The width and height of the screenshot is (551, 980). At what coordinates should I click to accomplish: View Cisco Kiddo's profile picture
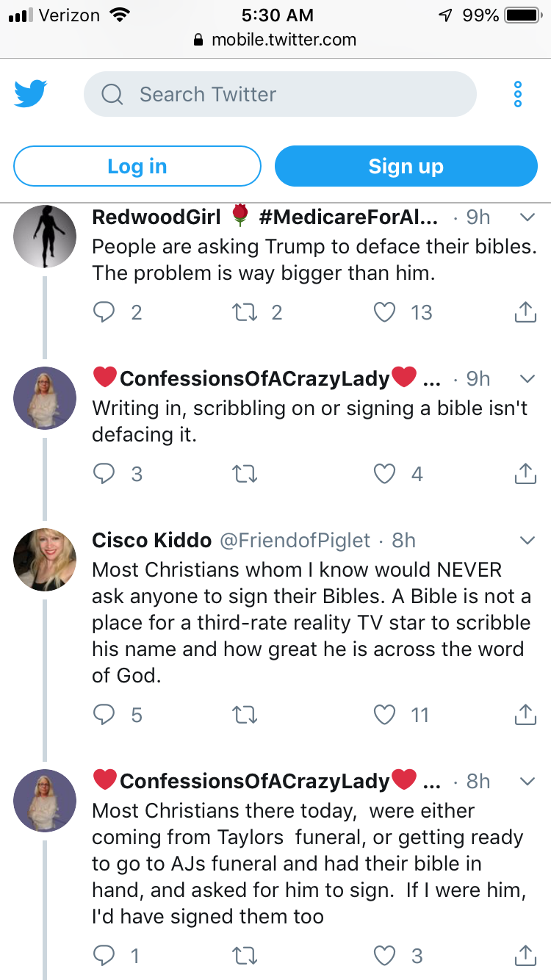(45, 559)
